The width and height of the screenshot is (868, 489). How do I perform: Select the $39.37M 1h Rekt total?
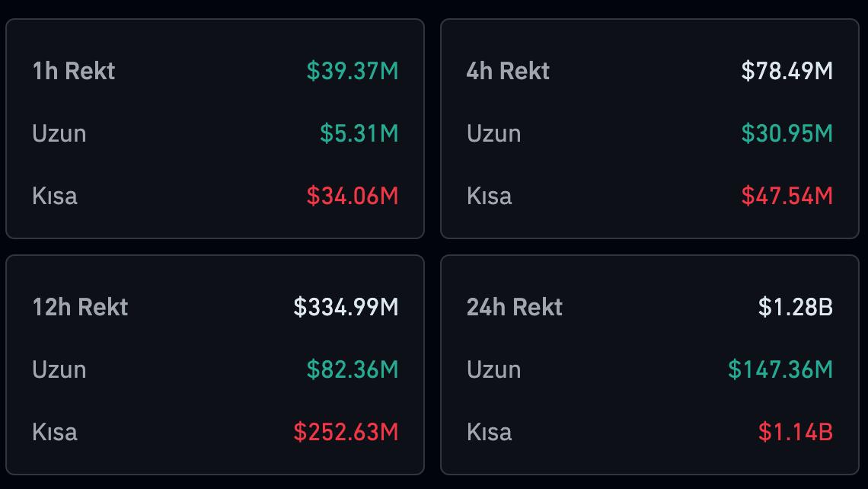[353, 71]
